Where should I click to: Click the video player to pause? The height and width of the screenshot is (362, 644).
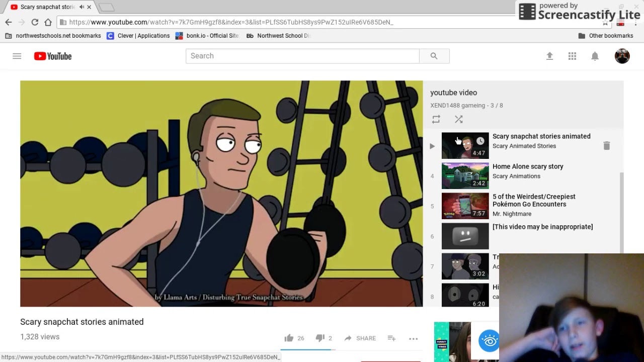pos(221,194)
